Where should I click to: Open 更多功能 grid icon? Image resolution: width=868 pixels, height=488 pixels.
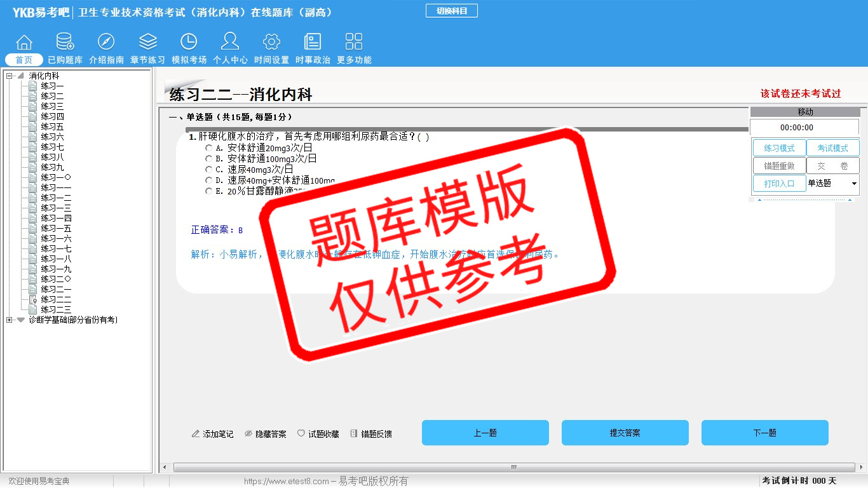(x=354, y=43)
